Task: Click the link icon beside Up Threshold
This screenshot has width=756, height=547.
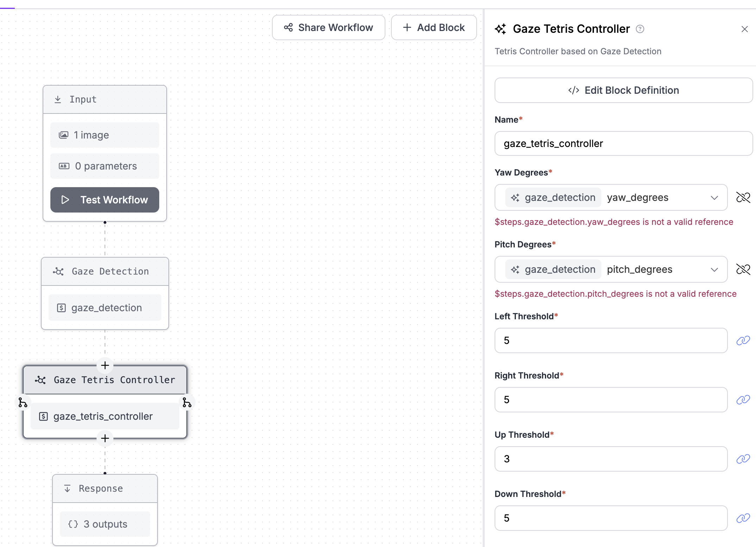Action: [x=743, y=459]
